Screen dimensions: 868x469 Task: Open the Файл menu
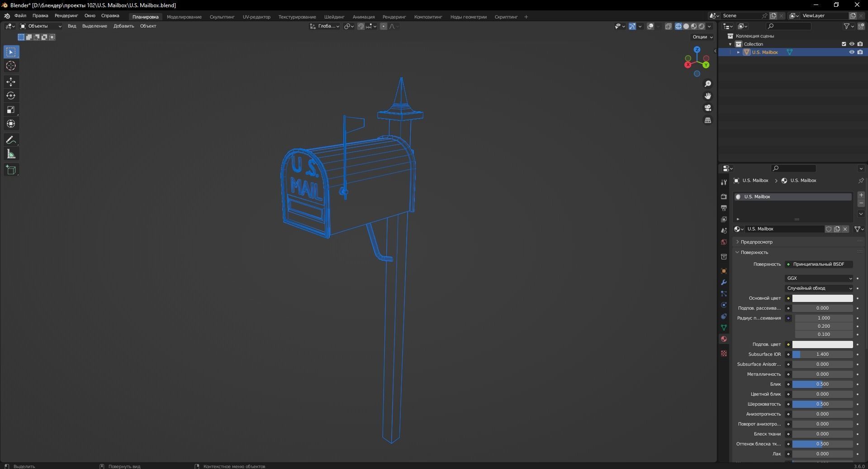(x=20, y=15)
